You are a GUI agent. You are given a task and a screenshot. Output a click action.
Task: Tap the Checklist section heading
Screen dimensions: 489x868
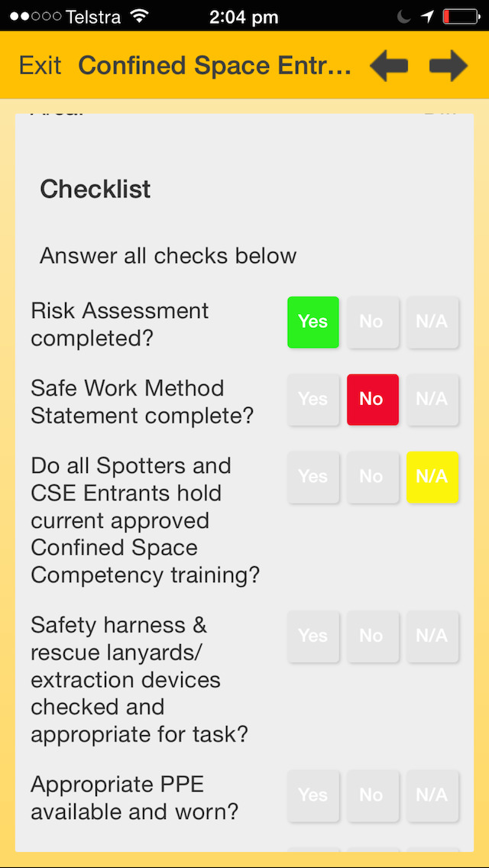[96, 189]
